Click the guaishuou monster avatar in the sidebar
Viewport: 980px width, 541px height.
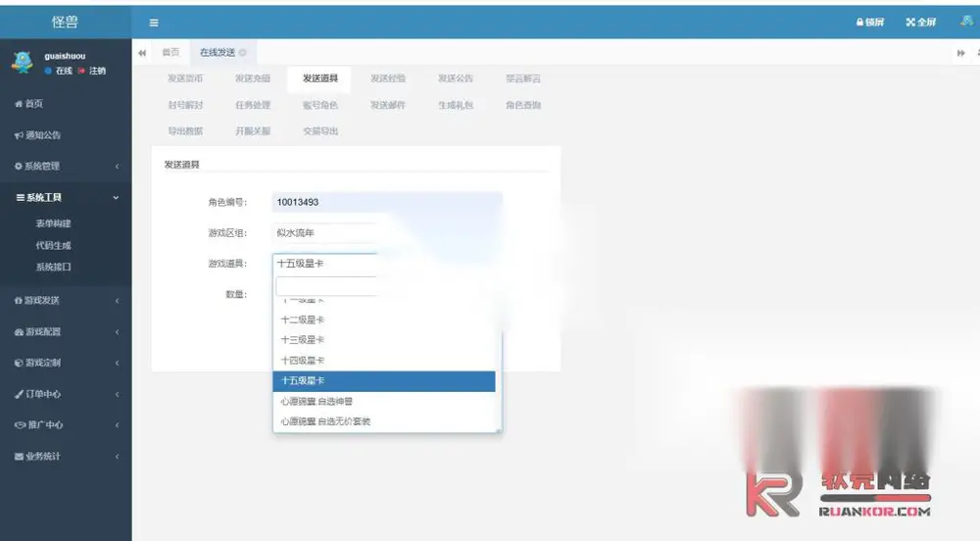(23, 62)
